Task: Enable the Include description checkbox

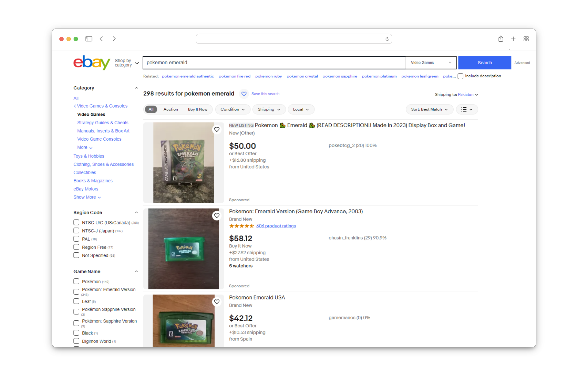Action: click(460, 76)
